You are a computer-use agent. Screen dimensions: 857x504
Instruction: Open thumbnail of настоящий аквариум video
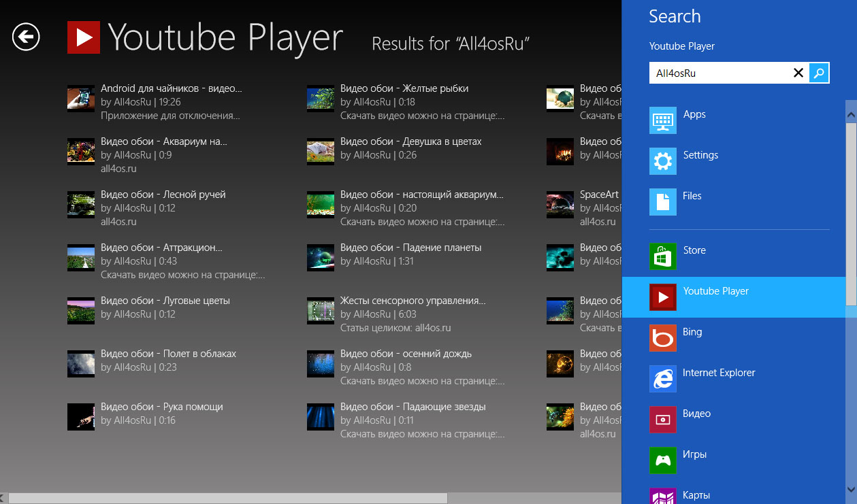321,204
